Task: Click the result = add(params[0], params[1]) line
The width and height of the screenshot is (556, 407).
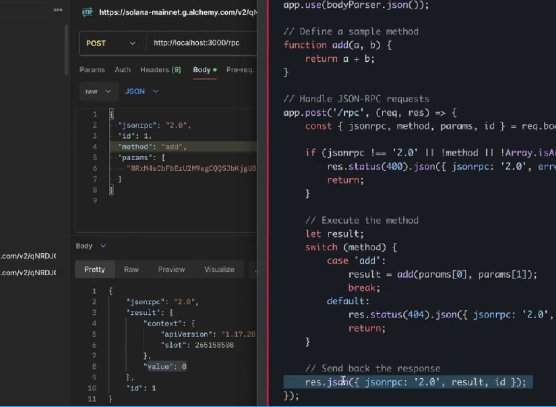Action: [443, 274]
